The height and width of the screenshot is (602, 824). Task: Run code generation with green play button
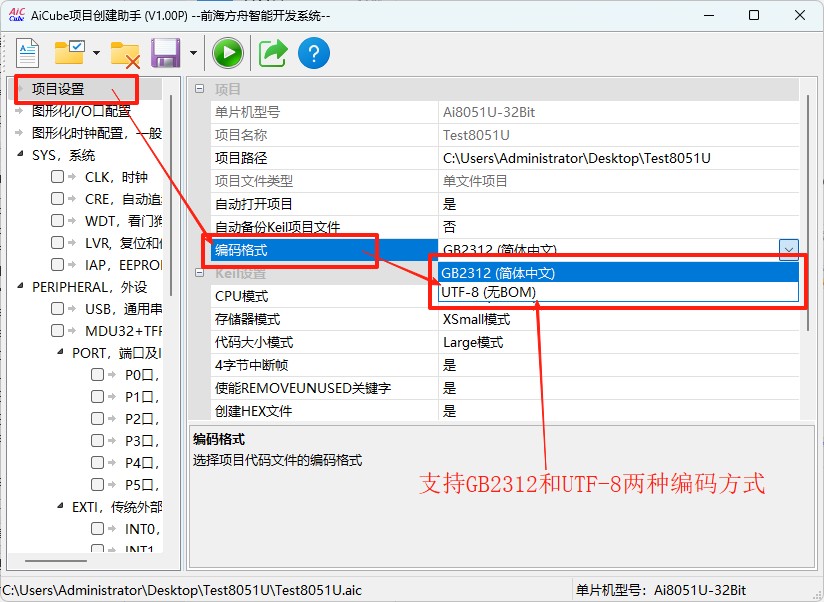(228, 53)
